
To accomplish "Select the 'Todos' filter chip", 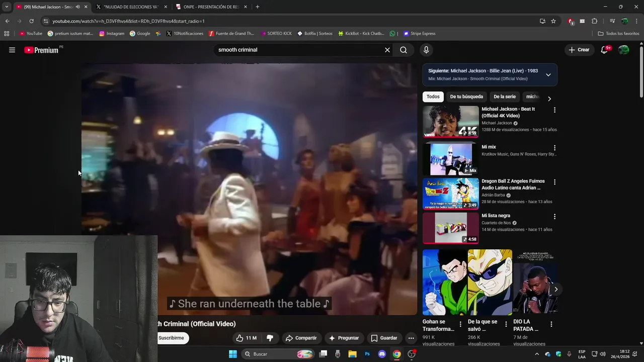I will [433, 97].
